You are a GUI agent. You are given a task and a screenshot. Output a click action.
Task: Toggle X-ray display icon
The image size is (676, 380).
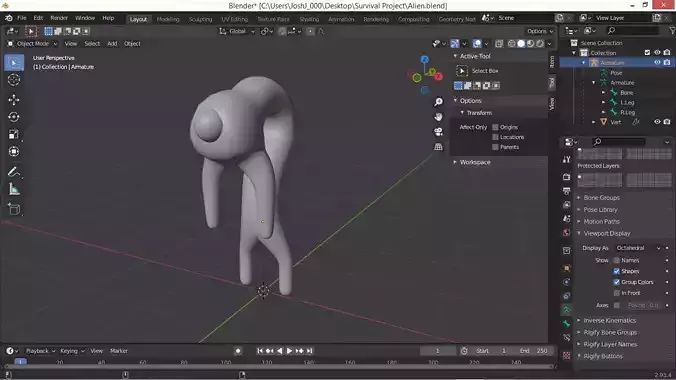(499, 44)
